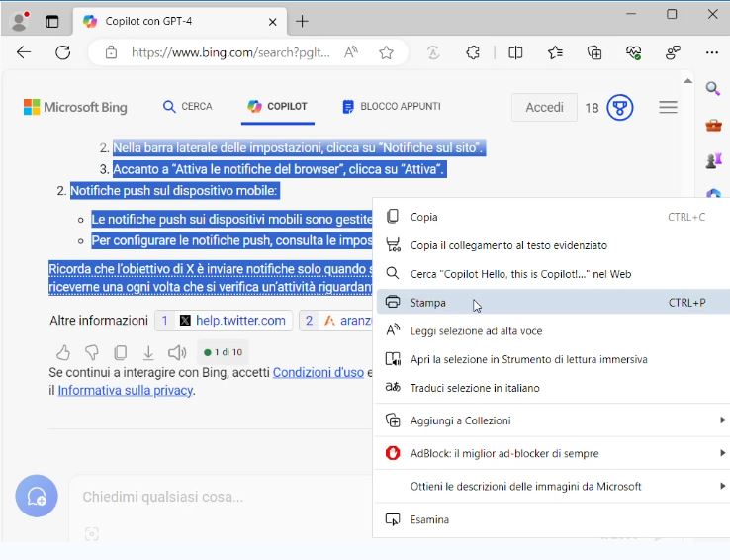
Task: Choose Leggi selezione ad alta voce
Action: pyautogui.click(x=551, y=331)
